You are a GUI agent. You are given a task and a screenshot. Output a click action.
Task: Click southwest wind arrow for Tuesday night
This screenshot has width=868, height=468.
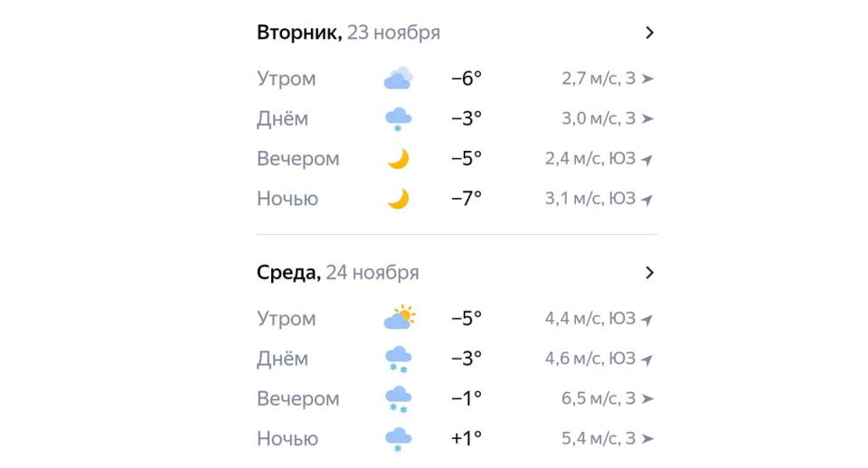[646, 199]
